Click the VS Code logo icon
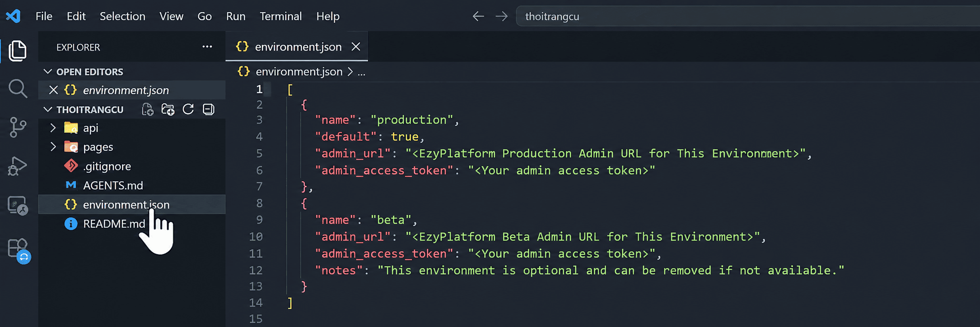 13,16
